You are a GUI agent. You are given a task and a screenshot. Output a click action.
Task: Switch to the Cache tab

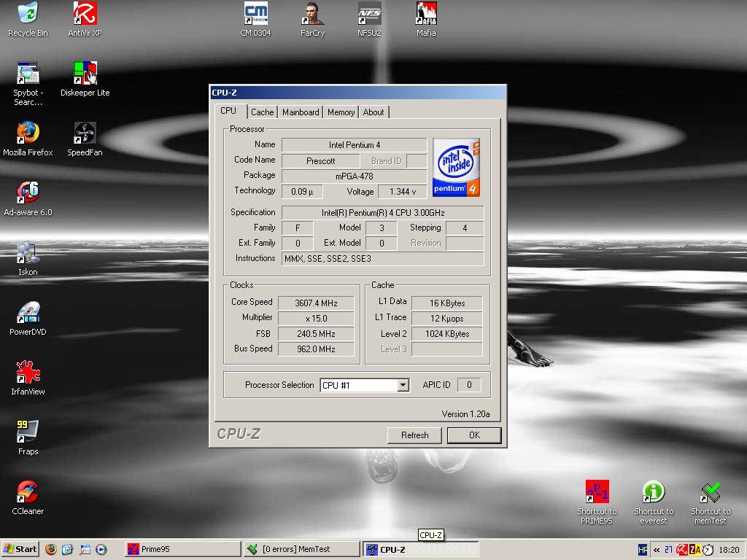point(262,112)
